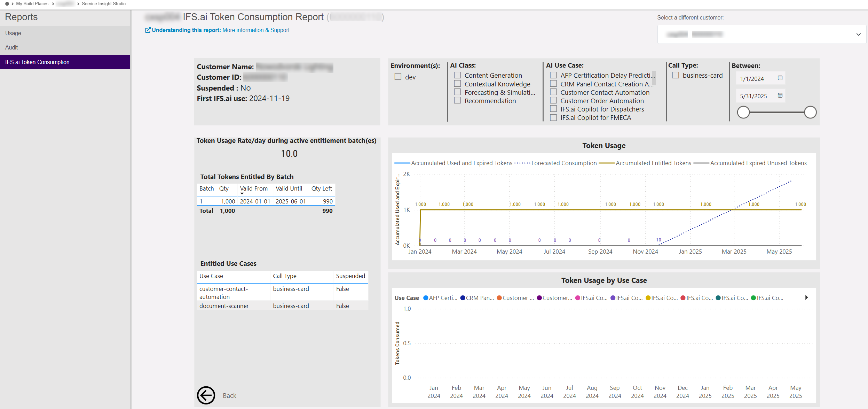
Task: Click the 1/1/2024 start date field
Action: pyautogui.click(x=760, y=78)
